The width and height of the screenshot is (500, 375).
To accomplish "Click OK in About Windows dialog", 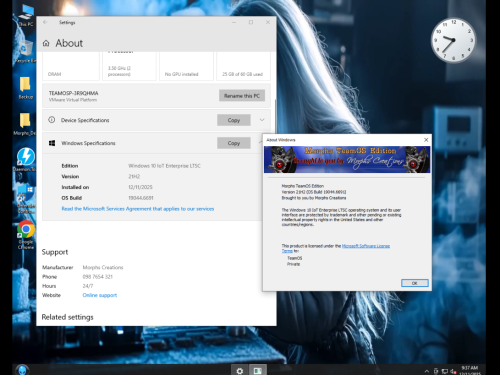I will (x=415, y=283).
